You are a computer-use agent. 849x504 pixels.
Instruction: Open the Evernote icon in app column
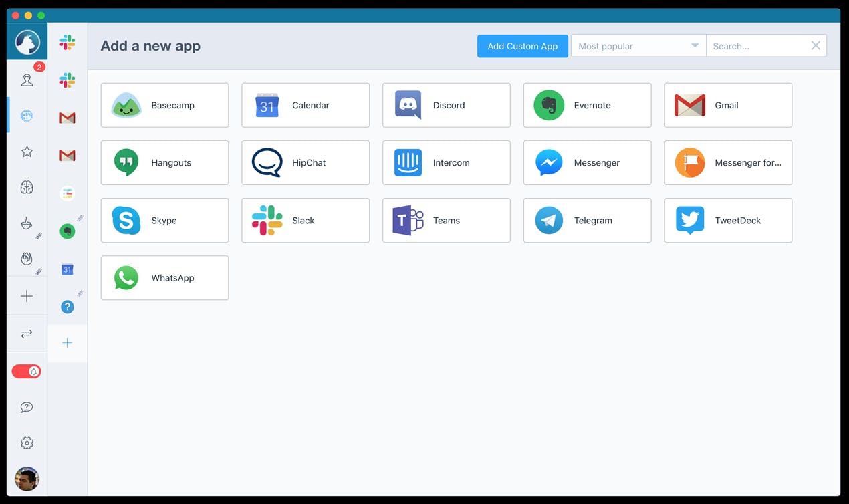[x=67, y=231]
